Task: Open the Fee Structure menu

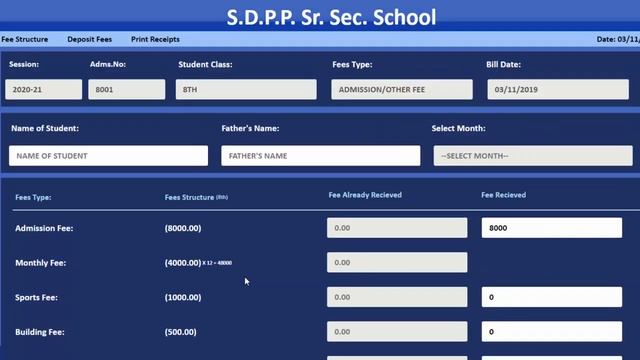Action: click(x=24, y=39)
